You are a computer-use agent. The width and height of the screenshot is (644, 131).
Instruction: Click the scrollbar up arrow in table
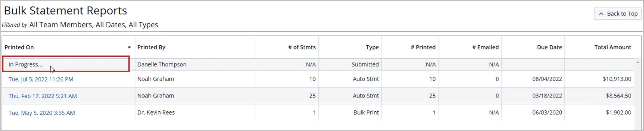(638, 62)
